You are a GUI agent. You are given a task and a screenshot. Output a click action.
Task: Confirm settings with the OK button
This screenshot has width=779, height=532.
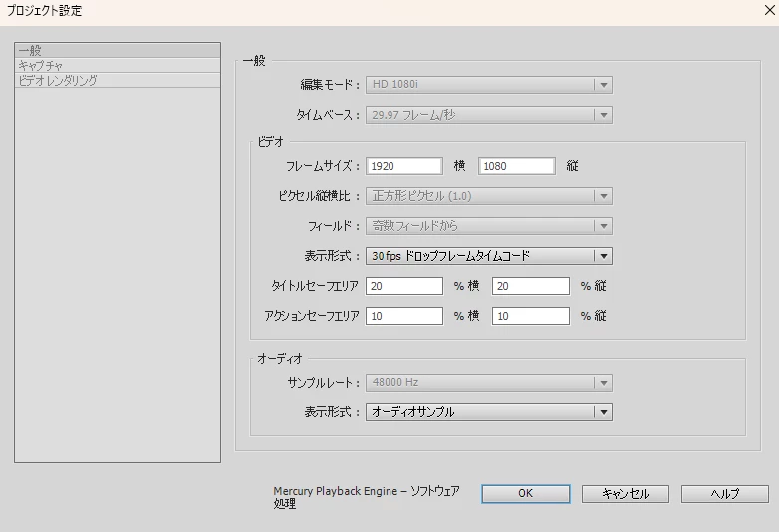point(526,494)
